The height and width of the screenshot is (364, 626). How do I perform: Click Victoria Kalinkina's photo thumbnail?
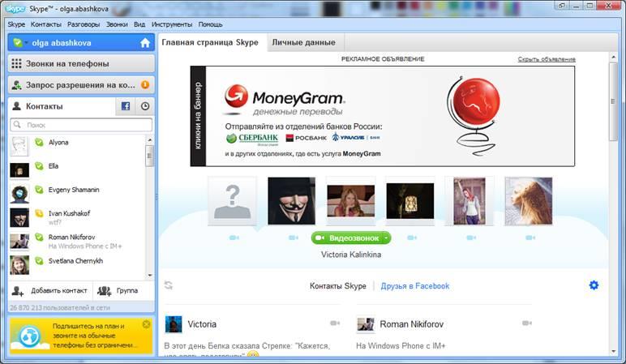(x=351, y=201)
